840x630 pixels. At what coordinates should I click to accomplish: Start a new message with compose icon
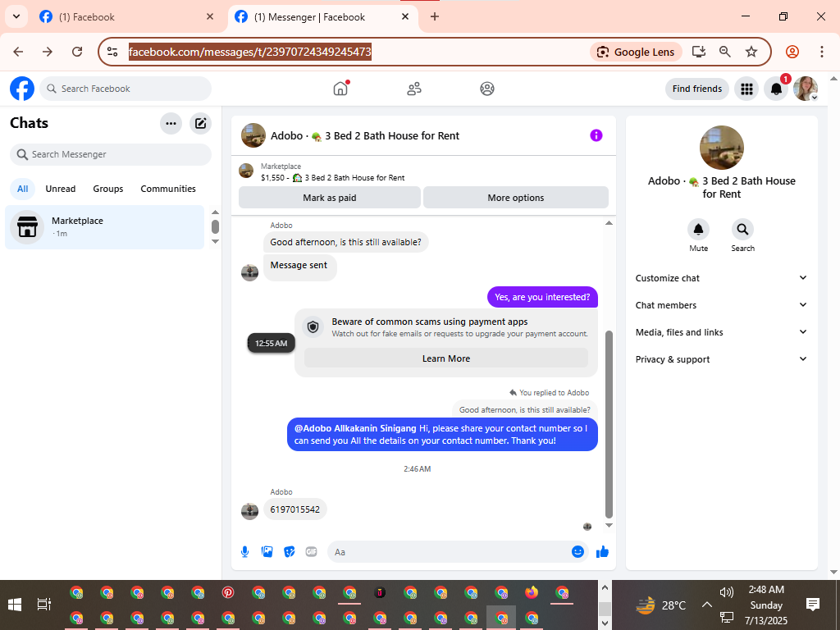(x=200, y=123)
